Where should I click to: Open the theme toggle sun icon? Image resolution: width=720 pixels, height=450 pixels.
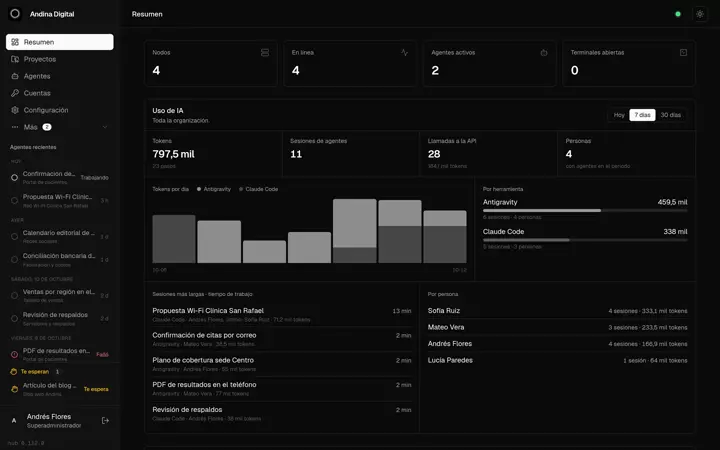[699, 14]
